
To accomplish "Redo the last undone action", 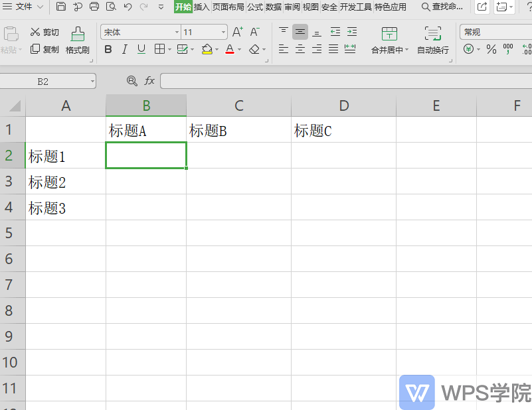I will (x=144, y=7).
